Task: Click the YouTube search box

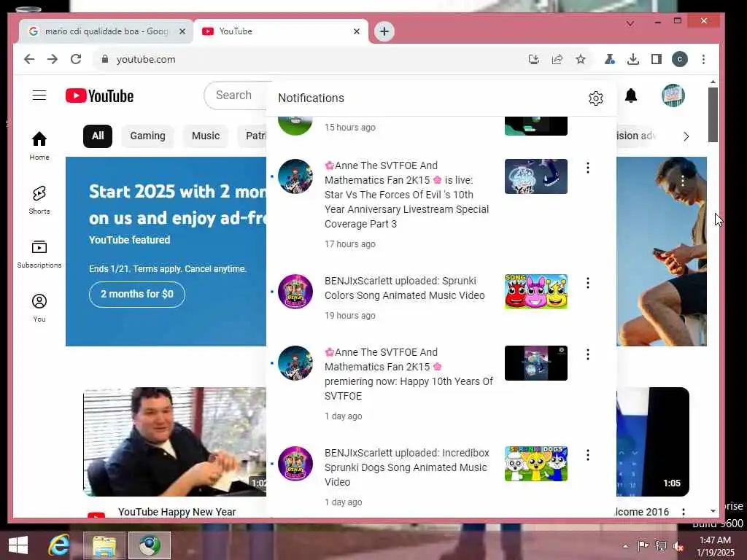Action: click(x=236, y=96)
